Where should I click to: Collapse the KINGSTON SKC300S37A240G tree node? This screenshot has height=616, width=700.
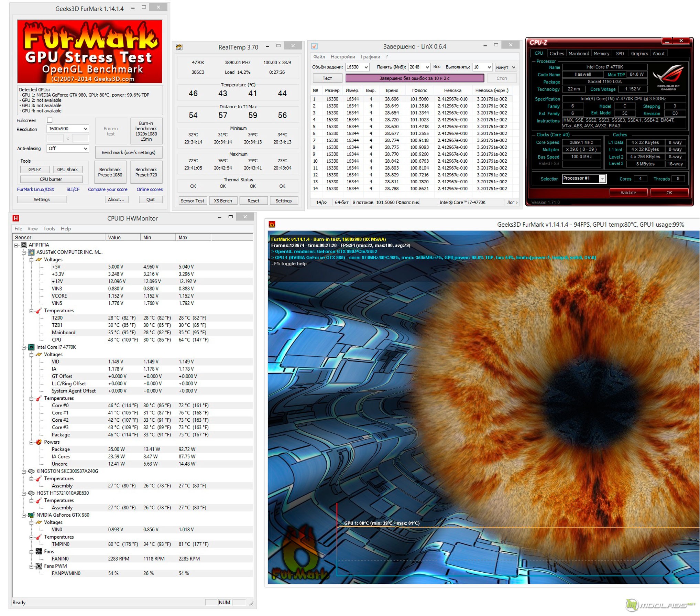coord(24,471)
